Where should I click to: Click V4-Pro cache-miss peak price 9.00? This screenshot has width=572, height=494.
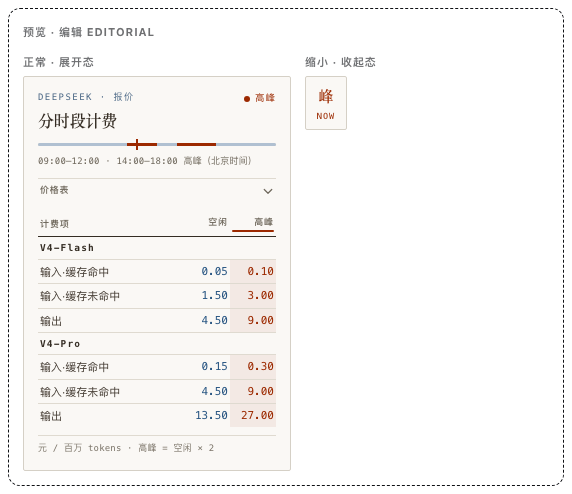coord(260,391)
